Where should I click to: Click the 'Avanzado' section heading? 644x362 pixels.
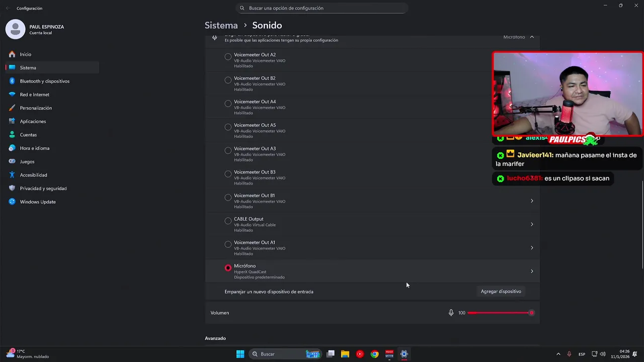click(x=215, y=338)
